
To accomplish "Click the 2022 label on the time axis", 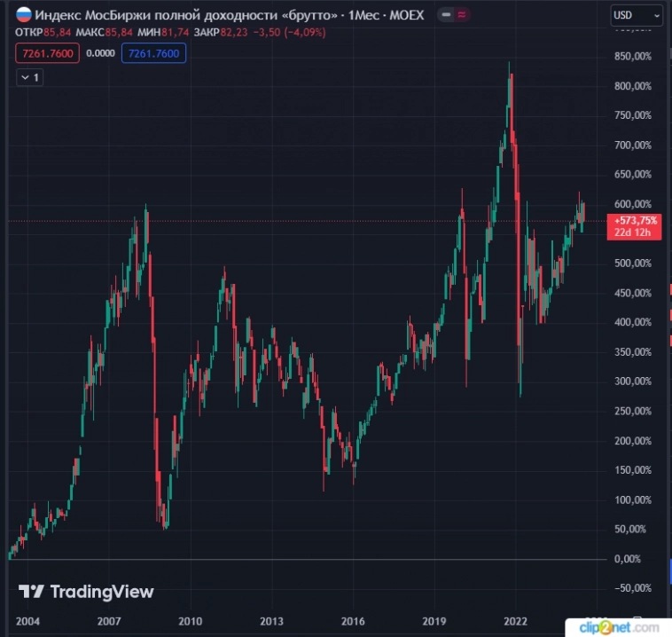I will point(516,621).
